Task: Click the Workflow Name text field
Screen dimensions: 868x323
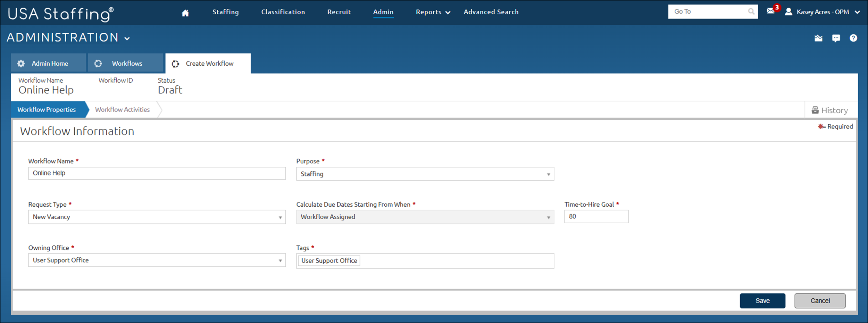Action: point(157,173)
